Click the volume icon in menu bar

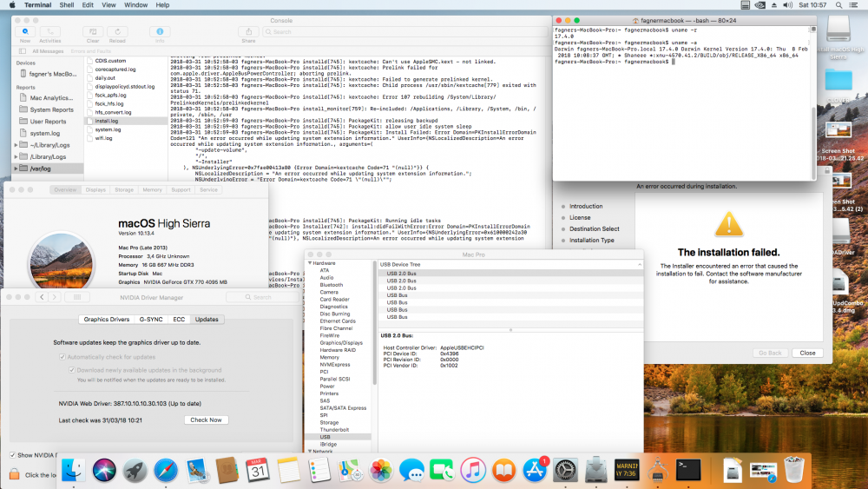tap(788, 5)
